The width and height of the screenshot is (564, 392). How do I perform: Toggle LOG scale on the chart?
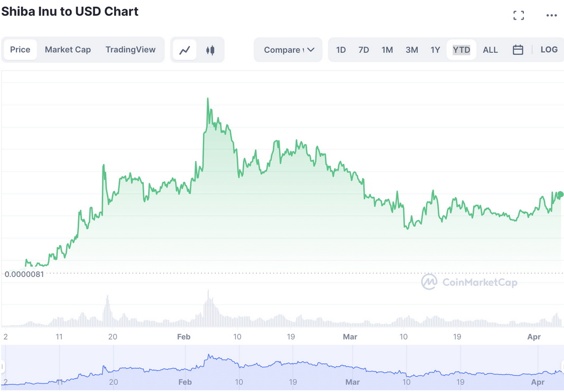click(549, 50)
